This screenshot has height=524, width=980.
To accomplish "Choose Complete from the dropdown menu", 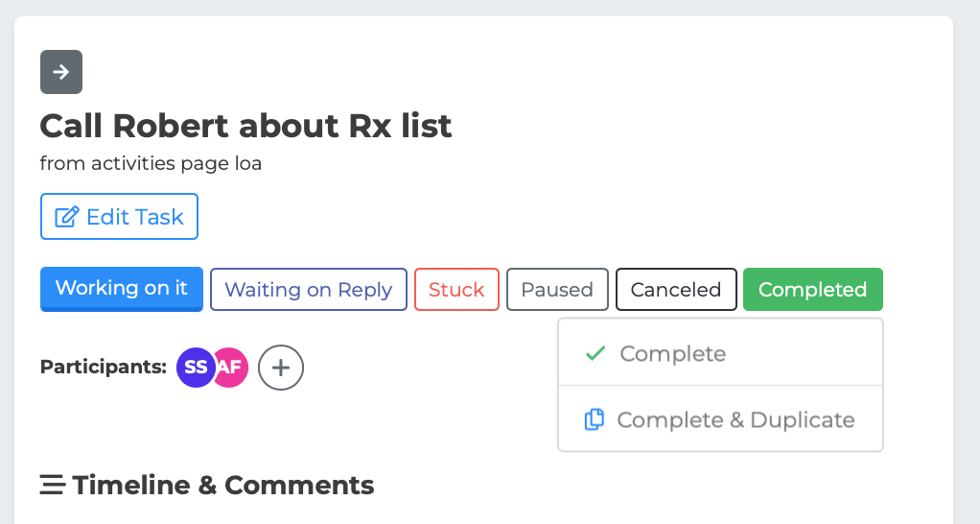I will 673,353.
